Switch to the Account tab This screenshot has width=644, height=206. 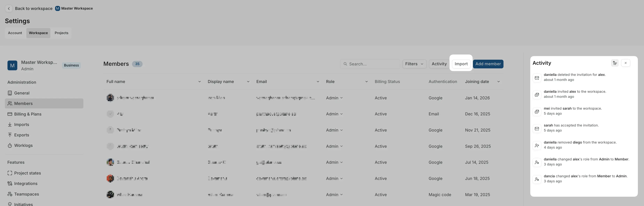coord(15,33)
